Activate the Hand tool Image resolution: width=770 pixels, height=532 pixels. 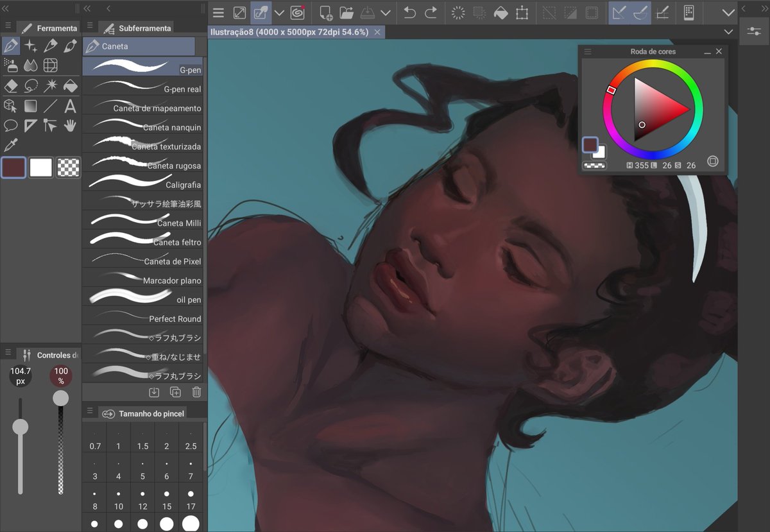[69, 126]
